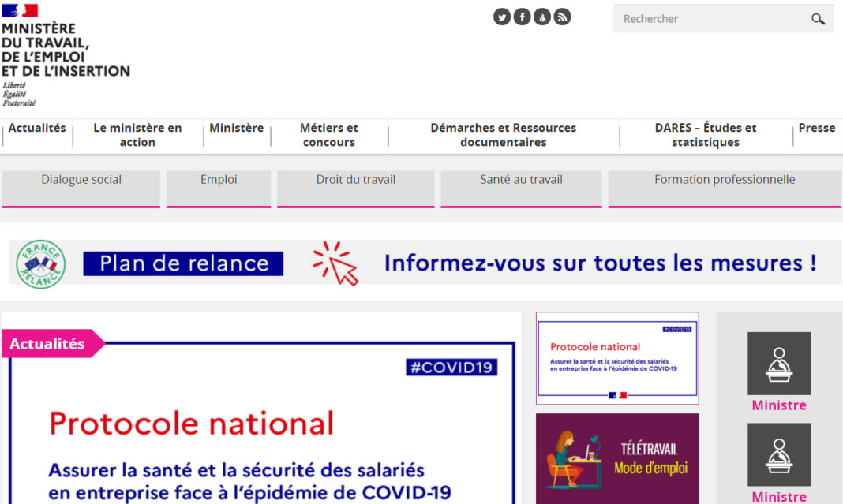The width and height of the screenshot is (843, 504).
Task: Follow 'Informez-vous sur toutes les mesures !' link
Action: click(x=600, y=263)
